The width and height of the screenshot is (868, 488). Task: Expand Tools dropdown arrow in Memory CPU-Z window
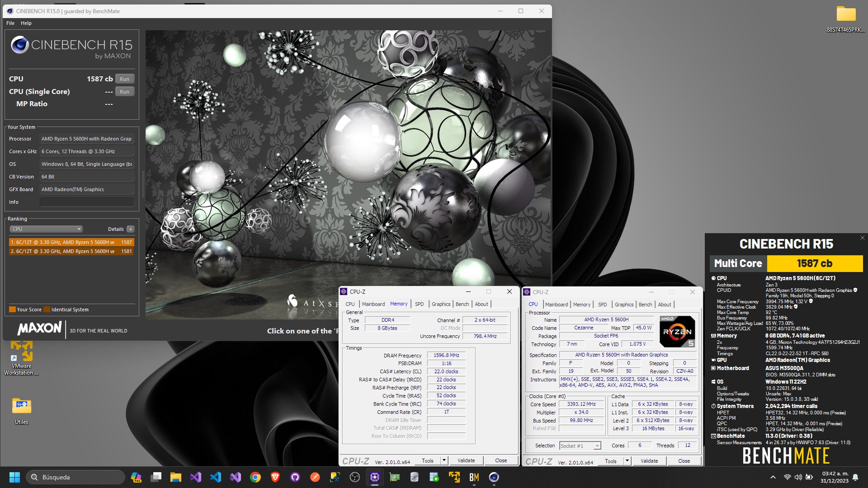[x=444, y=460]
